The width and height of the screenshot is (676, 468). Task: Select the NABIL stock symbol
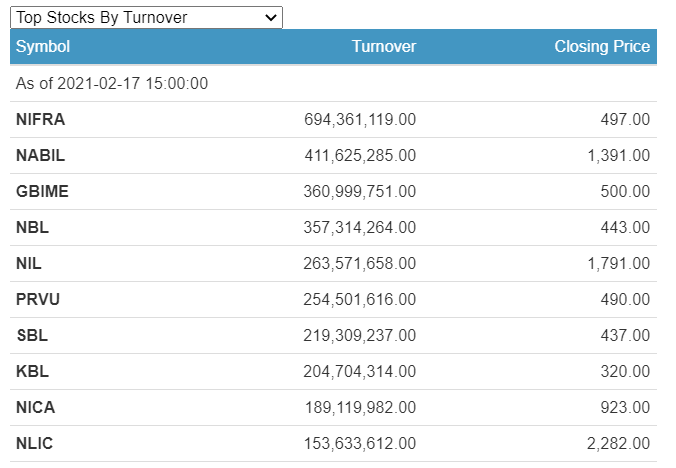(x=40, y=155)
